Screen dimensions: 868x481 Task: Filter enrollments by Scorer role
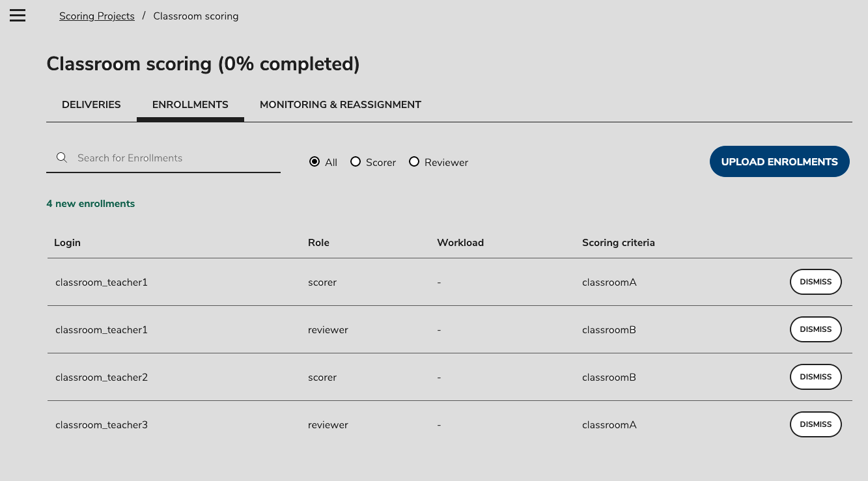pyautogui.click(x=356, y=161)
